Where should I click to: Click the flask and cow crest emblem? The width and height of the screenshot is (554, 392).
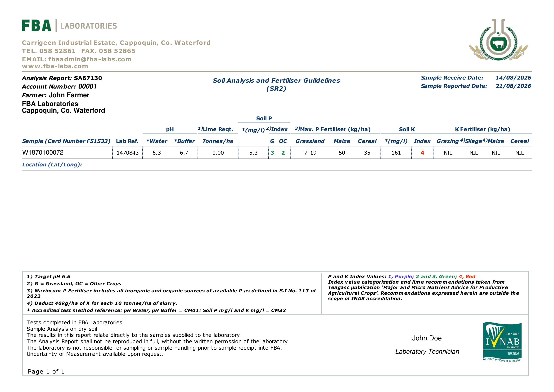tap(498, 40)
